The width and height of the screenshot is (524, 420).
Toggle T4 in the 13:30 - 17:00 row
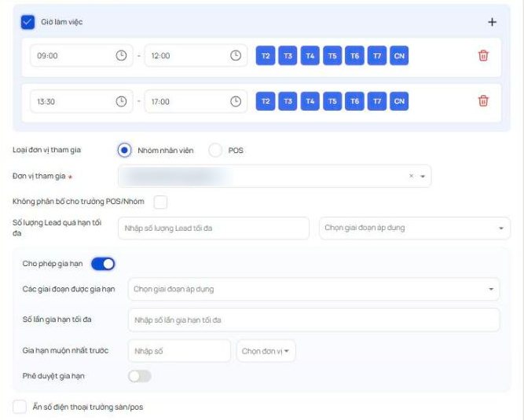(310, 101)
